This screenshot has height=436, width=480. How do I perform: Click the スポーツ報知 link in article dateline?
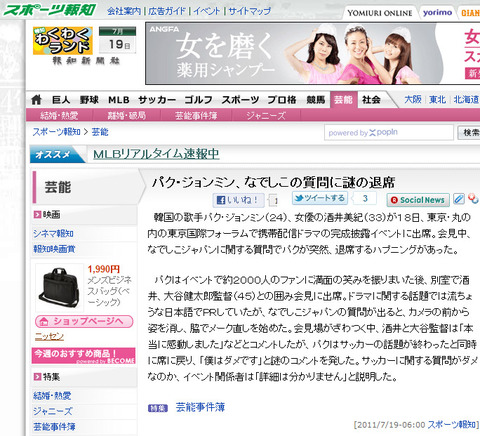click(451, 424)
